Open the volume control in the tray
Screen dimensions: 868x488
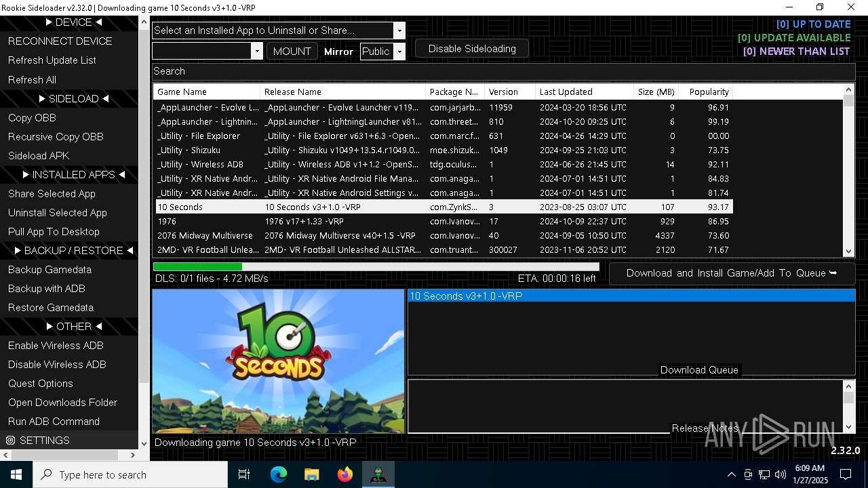pyautogui.click(x=781, y=474)
